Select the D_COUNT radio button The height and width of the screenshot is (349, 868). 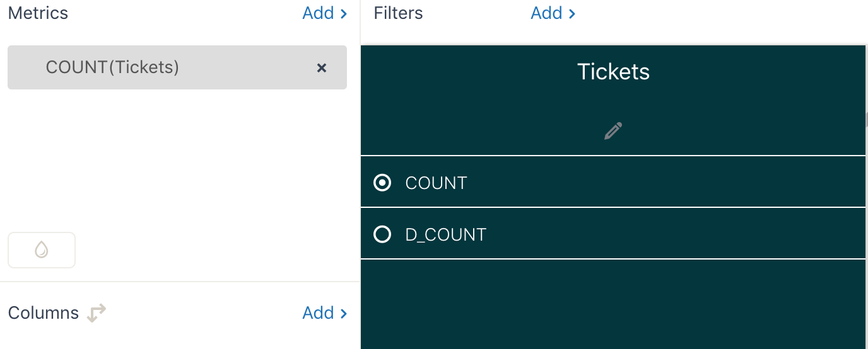tap(382, 234)
